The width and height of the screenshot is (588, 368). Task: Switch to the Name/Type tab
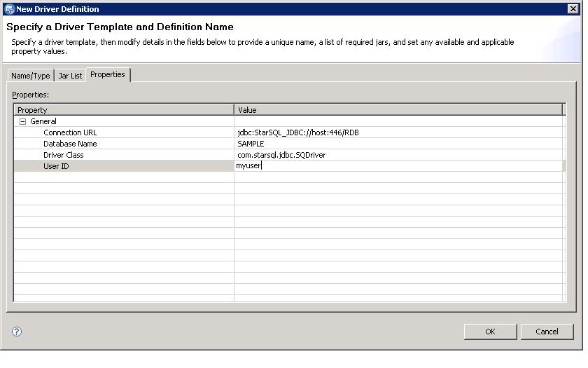tap(30, 76)
